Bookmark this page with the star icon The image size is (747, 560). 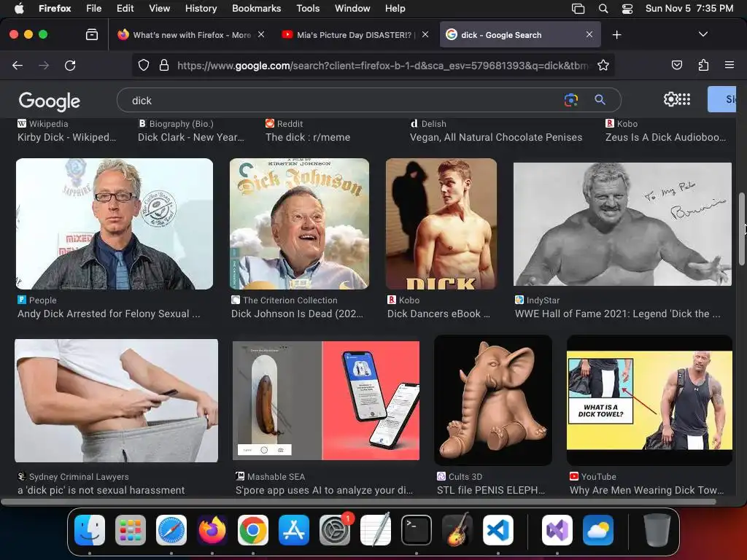pyautogui.click(x=603, y=65)
